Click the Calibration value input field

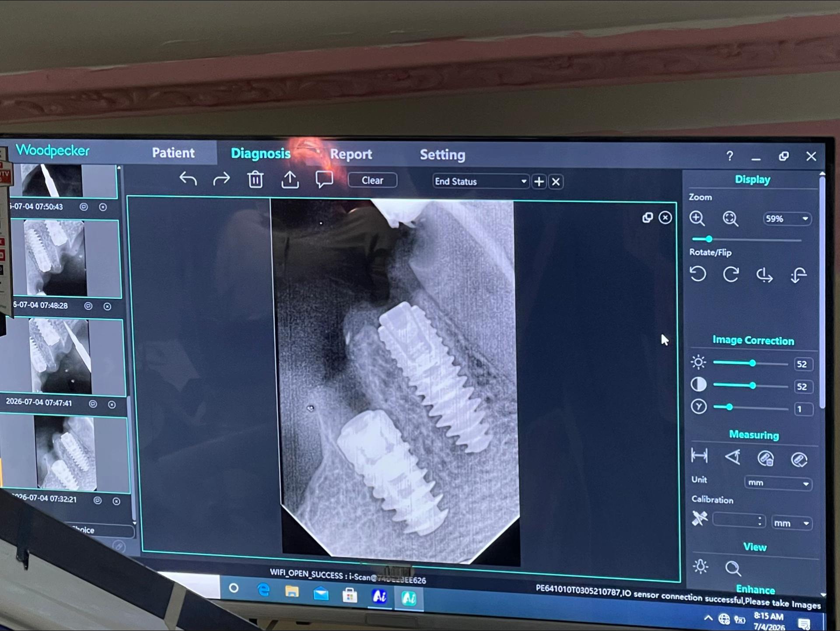[738, 521]
